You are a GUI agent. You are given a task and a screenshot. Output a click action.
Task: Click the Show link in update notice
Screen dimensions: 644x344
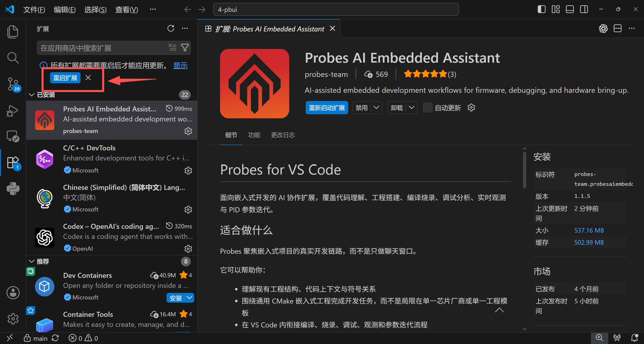[180, 66]
